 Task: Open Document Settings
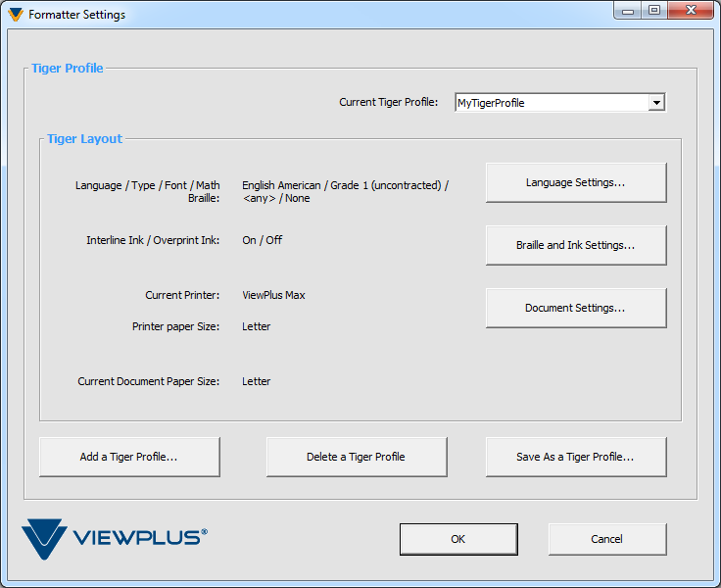[576, 308]
